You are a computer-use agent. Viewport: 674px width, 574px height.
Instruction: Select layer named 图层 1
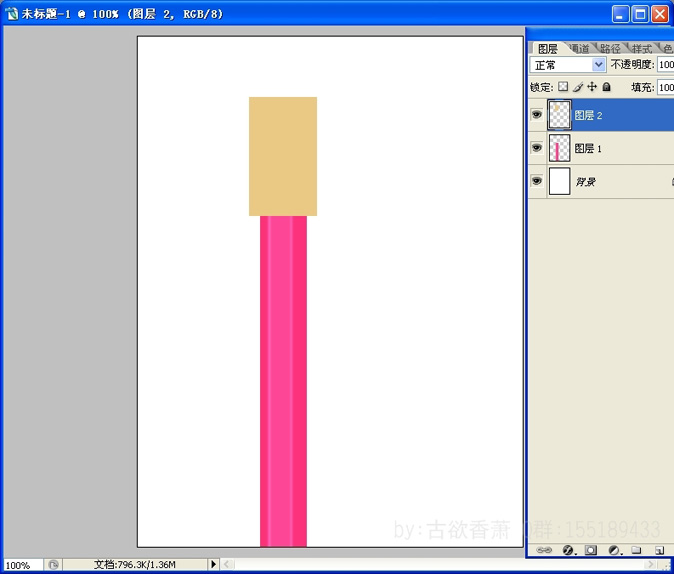tap(588, 148)
